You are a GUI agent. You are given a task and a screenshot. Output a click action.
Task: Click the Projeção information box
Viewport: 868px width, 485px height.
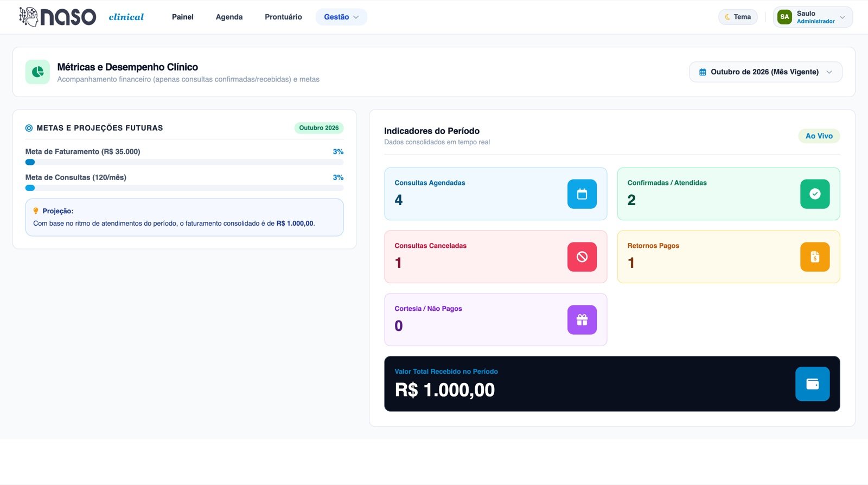point(184,218)
